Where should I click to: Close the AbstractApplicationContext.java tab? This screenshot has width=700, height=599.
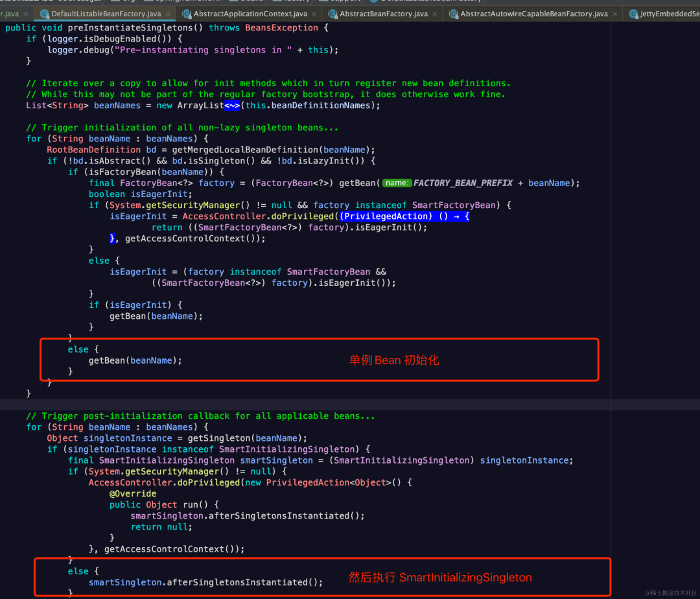coord(314,13)
